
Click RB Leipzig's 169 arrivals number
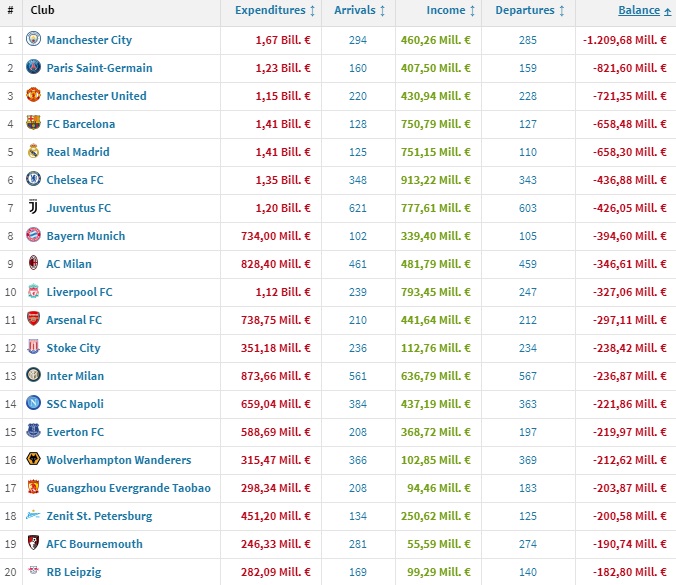pos(357,572)
